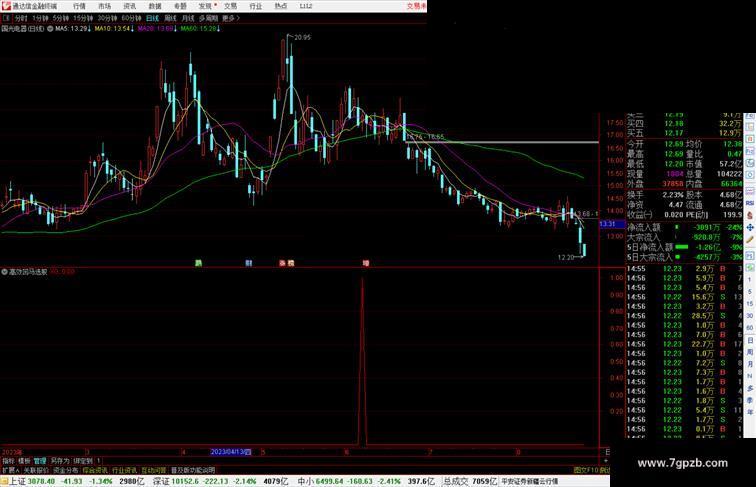
Task: Expand the 更多 periods dropdown
Action: point(231,18)
